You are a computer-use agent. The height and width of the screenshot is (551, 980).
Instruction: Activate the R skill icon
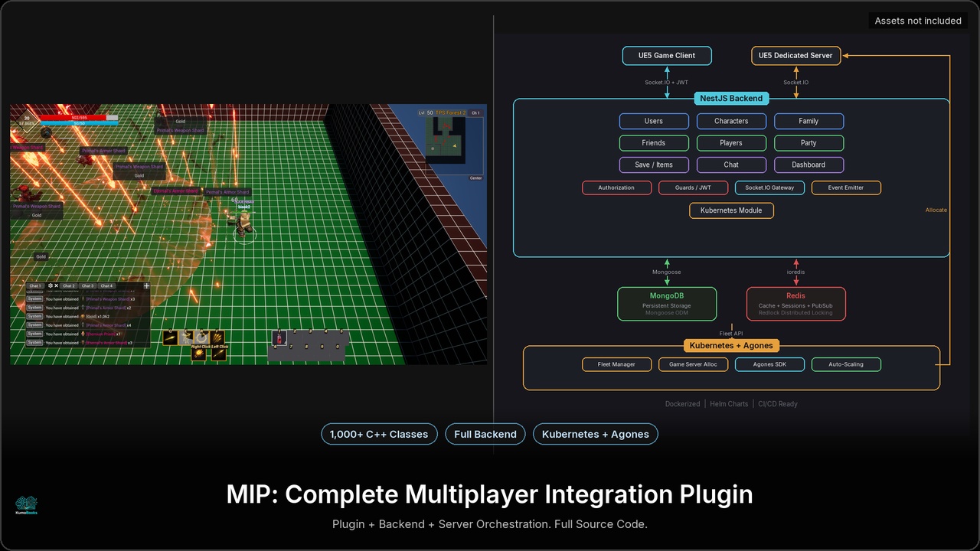coord(201,337)
